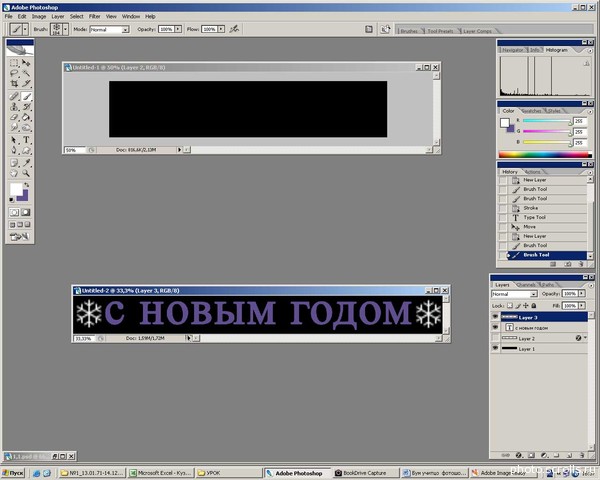
Task: Select the Rectangular Marquee tool
Action: [x=14, y=63]
